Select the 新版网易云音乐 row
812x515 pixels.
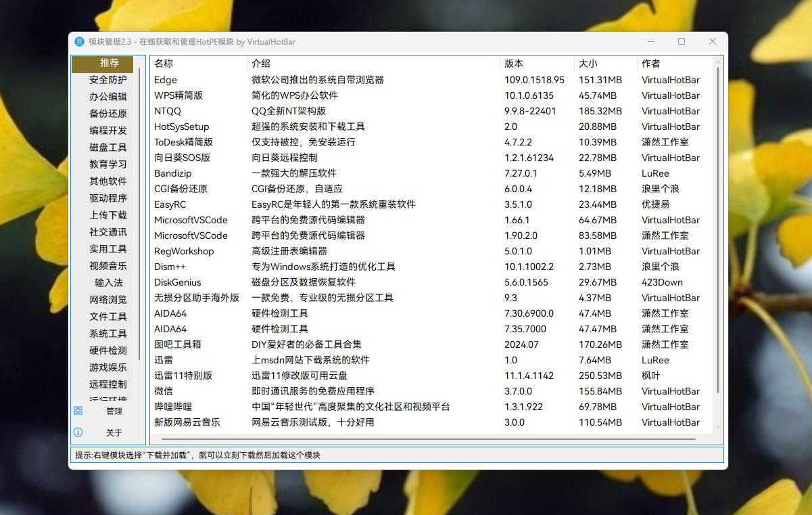pos(431,422)
